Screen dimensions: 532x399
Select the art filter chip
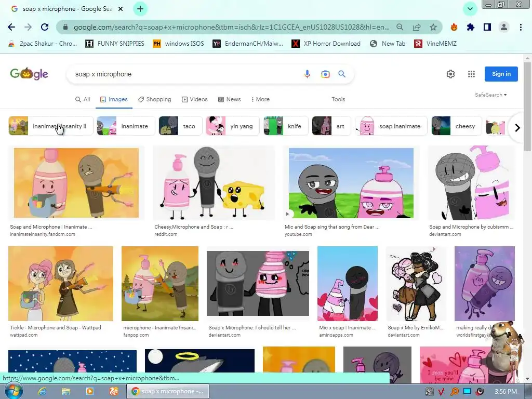point(331,126)
